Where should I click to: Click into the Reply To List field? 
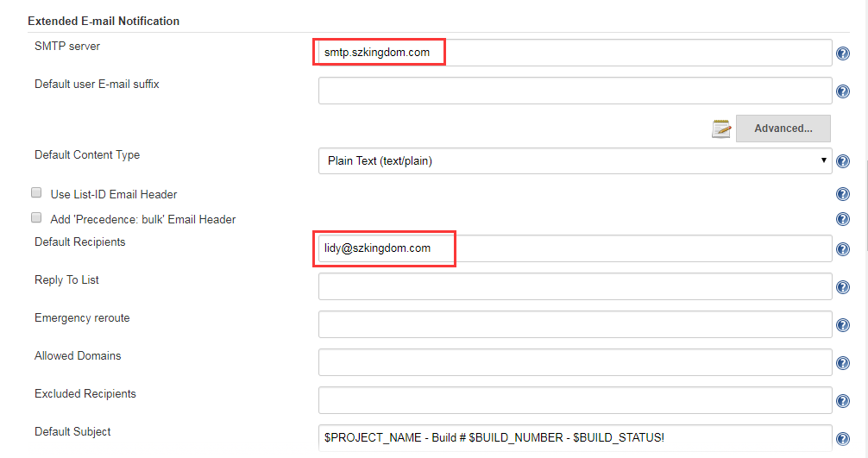coord(576,286)
